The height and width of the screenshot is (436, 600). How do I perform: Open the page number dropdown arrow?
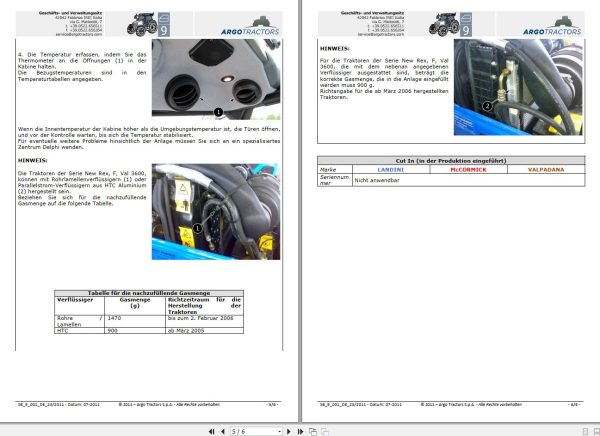280,432
